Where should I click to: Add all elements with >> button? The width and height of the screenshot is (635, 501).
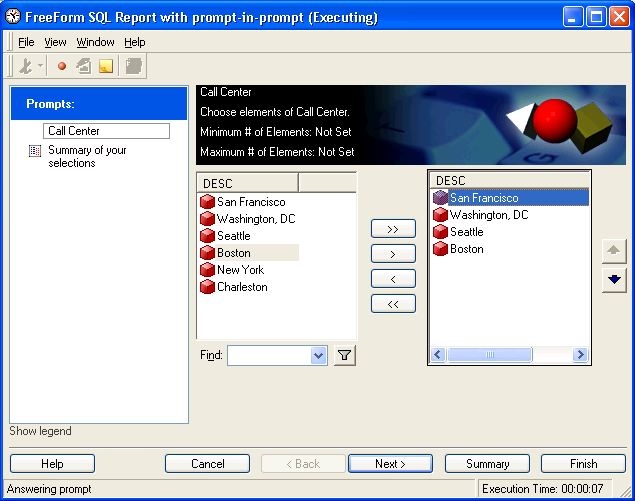(393, 229)
